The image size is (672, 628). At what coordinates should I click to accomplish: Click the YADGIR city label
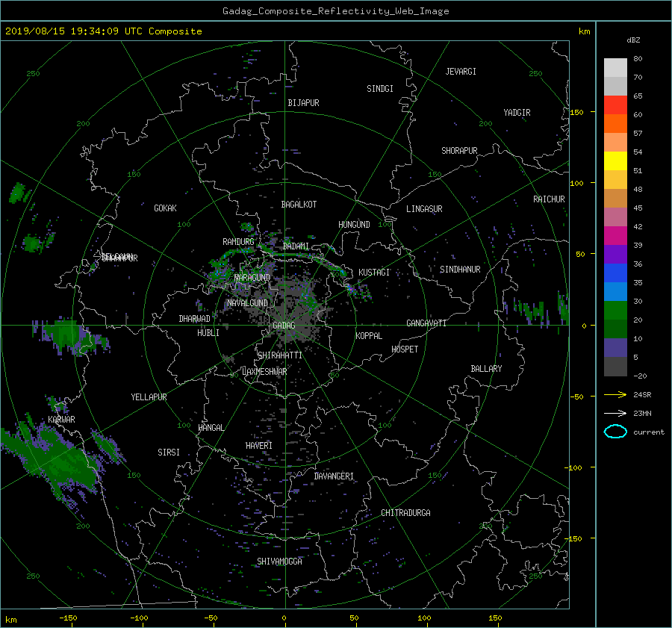click(x=517, y=113)
